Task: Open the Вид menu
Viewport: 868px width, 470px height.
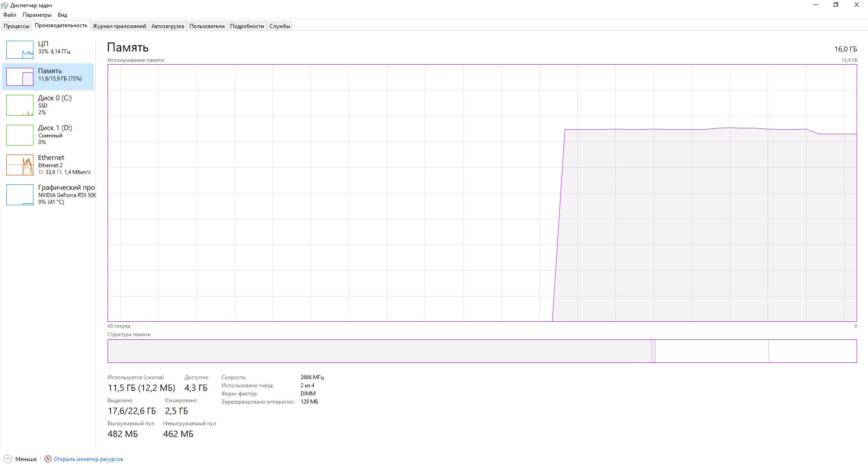Action: click(x=62, y=15)
